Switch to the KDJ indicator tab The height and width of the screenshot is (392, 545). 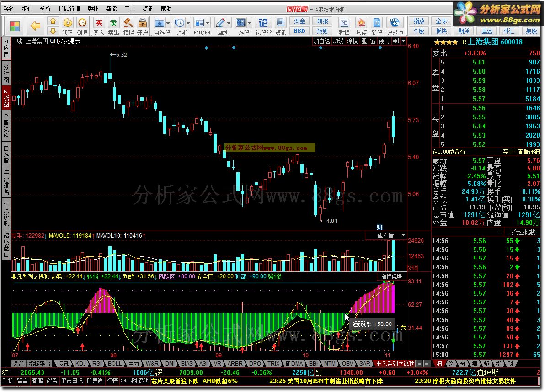click(x=80, y=364)
